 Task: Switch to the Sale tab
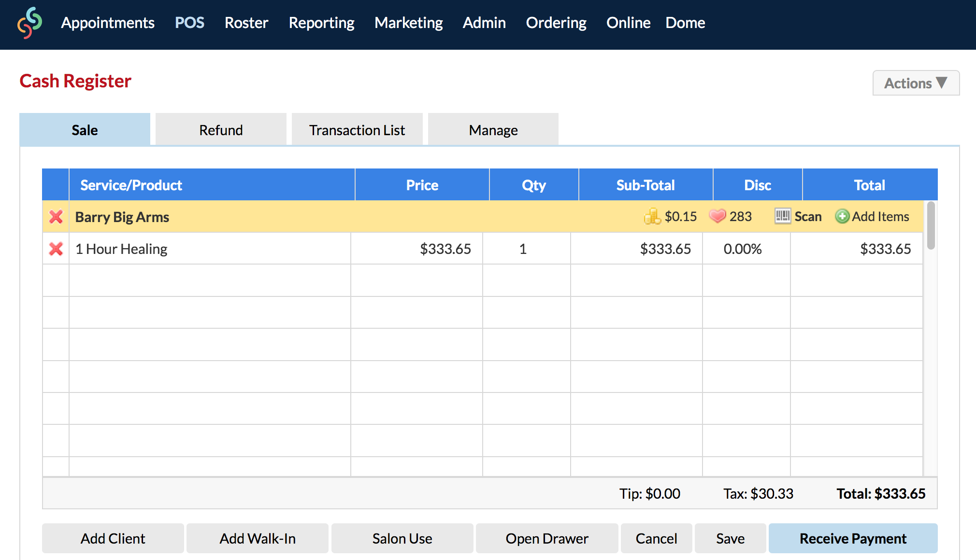[x=85, y=129]
